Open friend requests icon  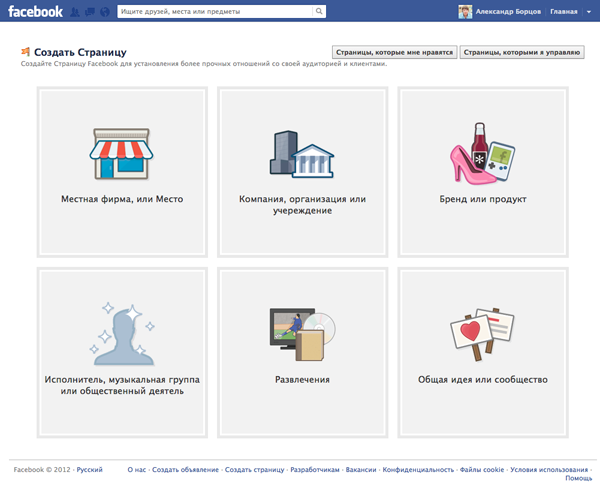(x=75, y=12)
